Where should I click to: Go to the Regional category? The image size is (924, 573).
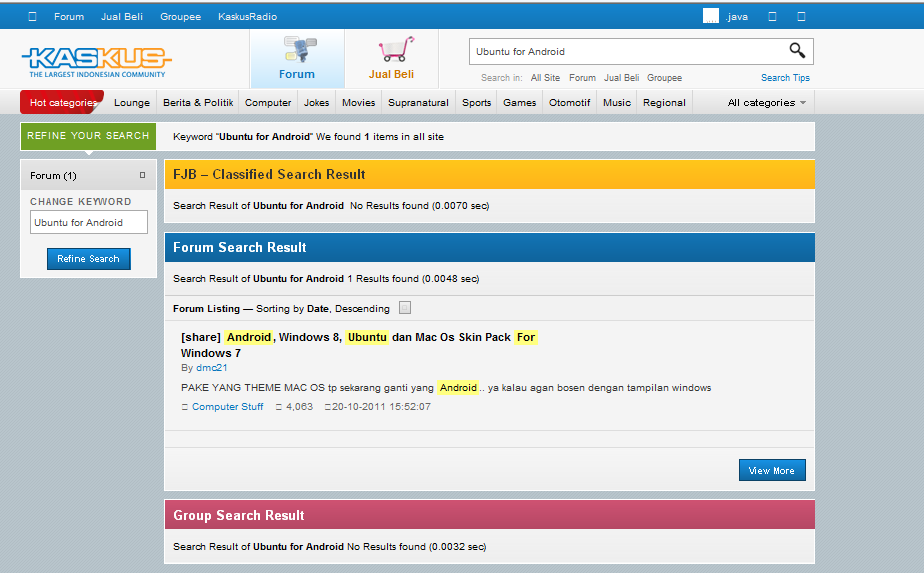click(664, 103)
